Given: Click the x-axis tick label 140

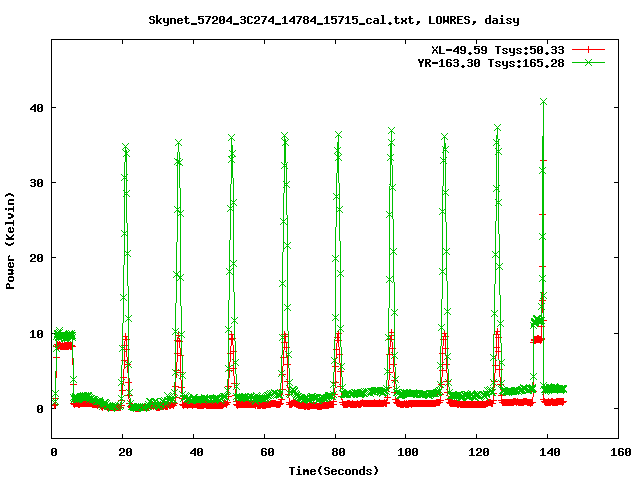Looking at the screenshot, I should point(550,452).
